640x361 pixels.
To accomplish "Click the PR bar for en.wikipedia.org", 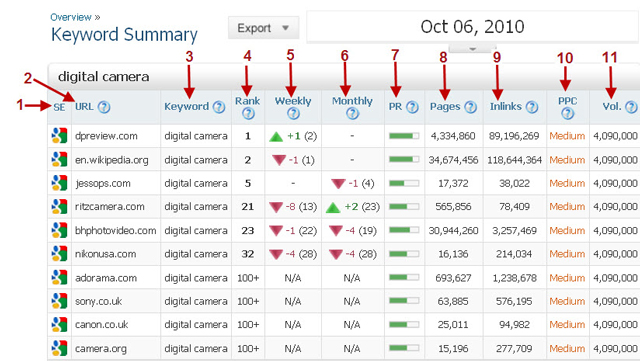I will pyautogui.click(x=404, y=160).
